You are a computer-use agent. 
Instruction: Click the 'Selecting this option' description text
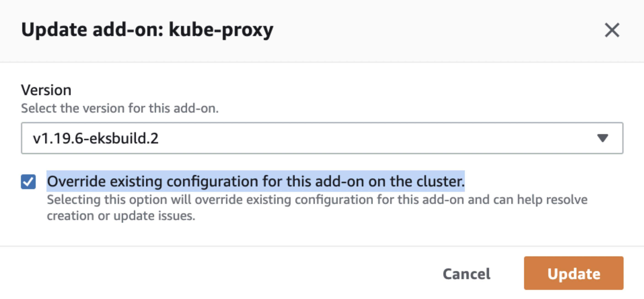click(x=317, y=200)
